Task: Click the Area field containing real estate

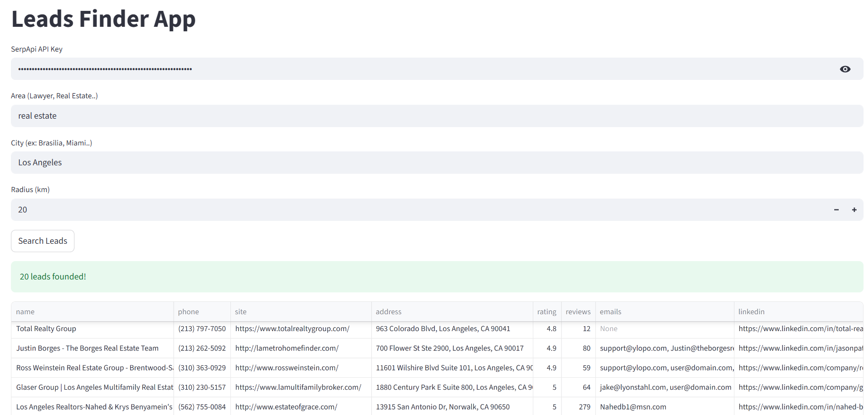Action: point(437,116)
